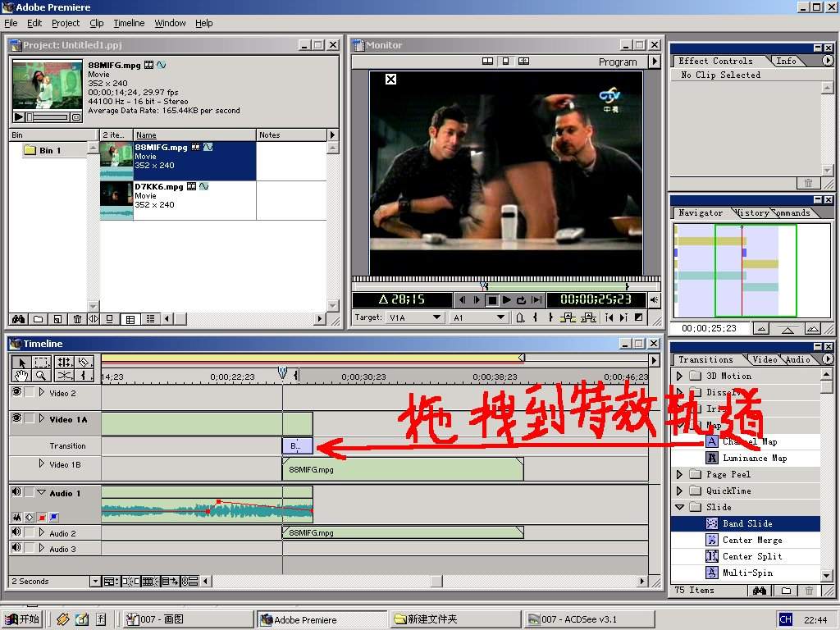Toggle eye visibility of Video 1A track
The width and height of the screenshot is (840, 630).
[16, 418]
